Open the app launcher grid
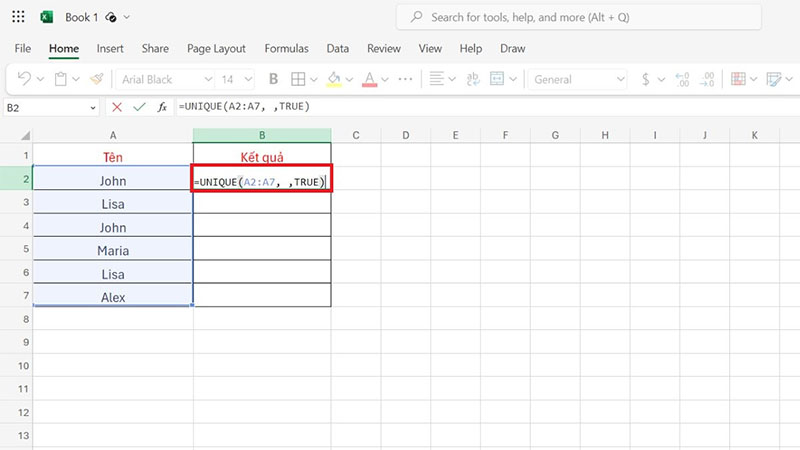The width and height of the screenshot is (800, 450). click(18, 17)
